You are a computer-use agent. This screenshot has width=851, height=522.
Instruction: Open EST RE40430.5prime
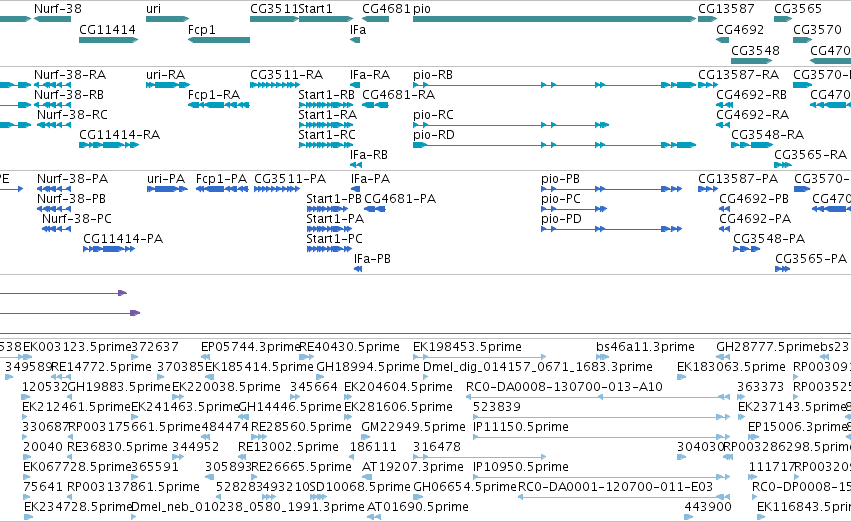pyautogui.click(x=350, y=347)
